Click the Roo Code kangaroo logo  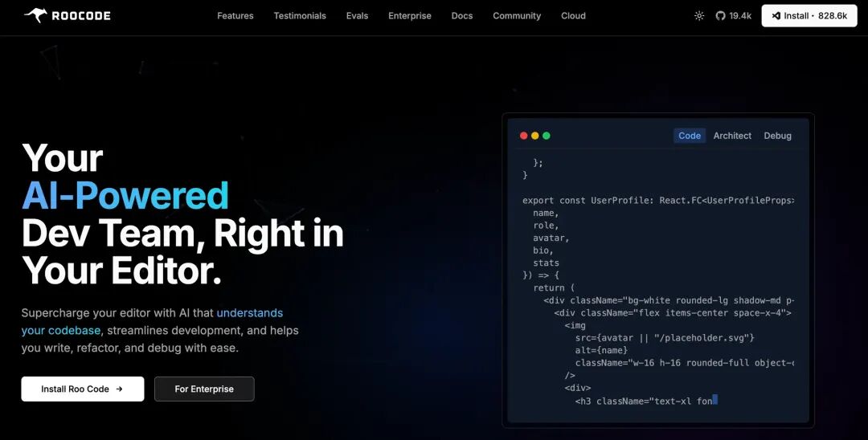35,15
